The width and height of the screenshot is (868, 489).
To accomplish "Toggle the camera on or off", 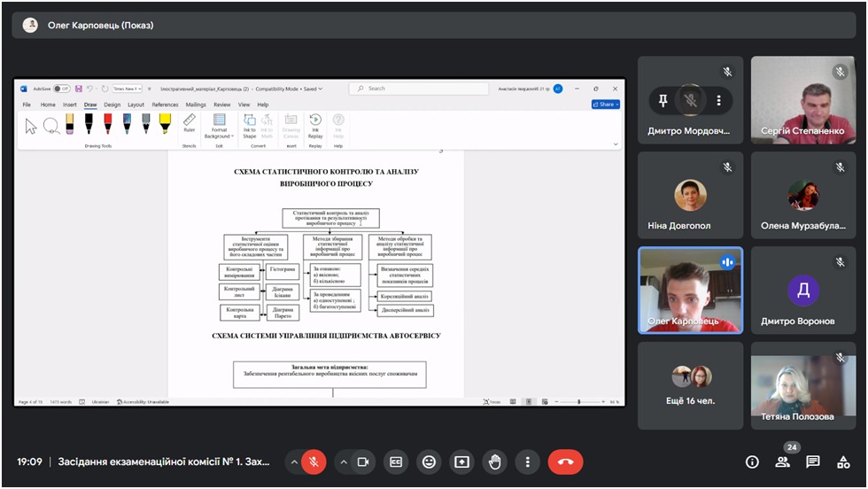I will pyautogui.click(x=362, y=462).
